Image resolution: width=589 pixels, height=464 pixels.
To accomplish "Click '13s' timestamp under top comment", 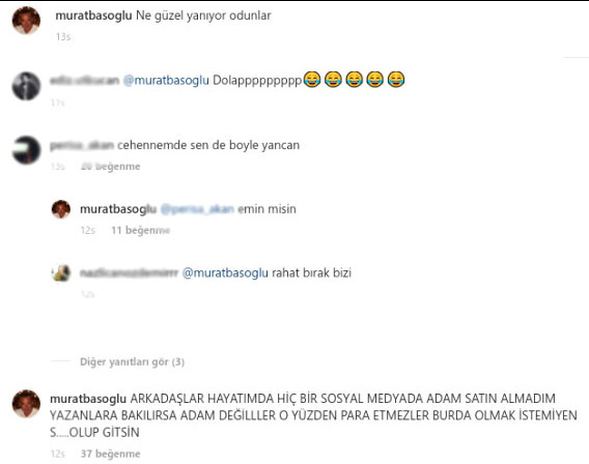I will (x=63, y=36).
